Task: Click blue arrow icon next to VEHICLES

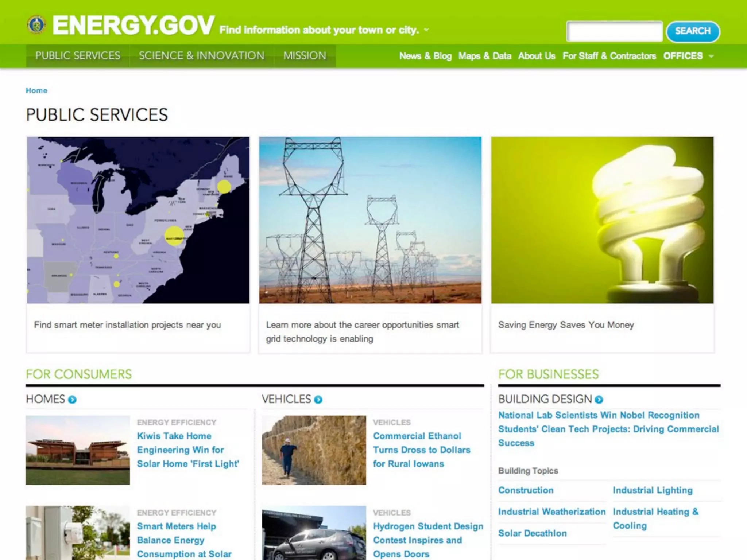Action: click(318, 400)
